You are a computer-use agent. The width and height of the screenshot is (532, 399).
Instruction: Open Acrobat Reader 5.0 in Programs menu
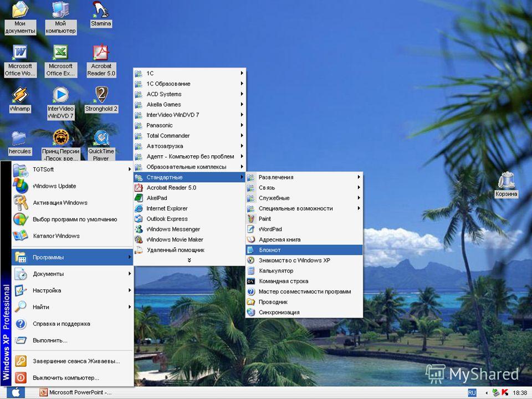pos(190,188)
